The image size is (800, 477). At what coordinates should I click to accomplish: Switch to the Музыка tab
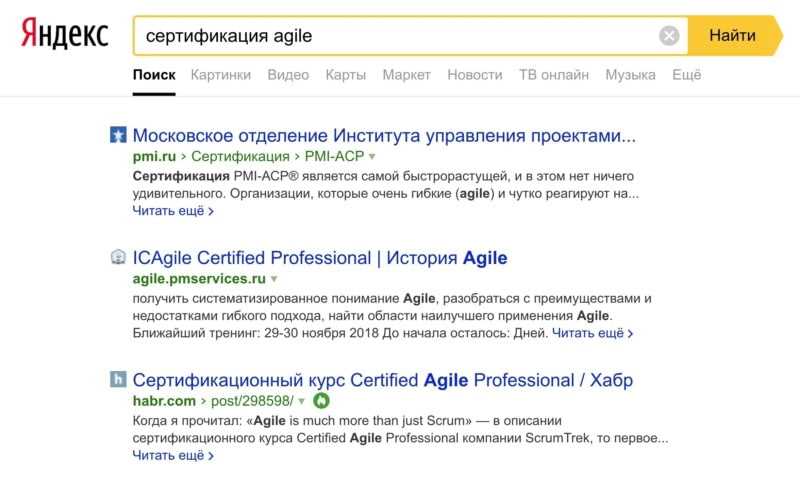(x=631, y=75)
